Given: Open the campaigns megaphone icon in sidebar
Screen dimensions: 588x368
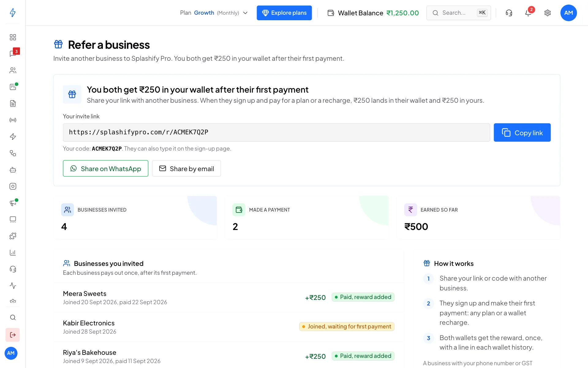Looking at the screenshot, I should [13, 203].
